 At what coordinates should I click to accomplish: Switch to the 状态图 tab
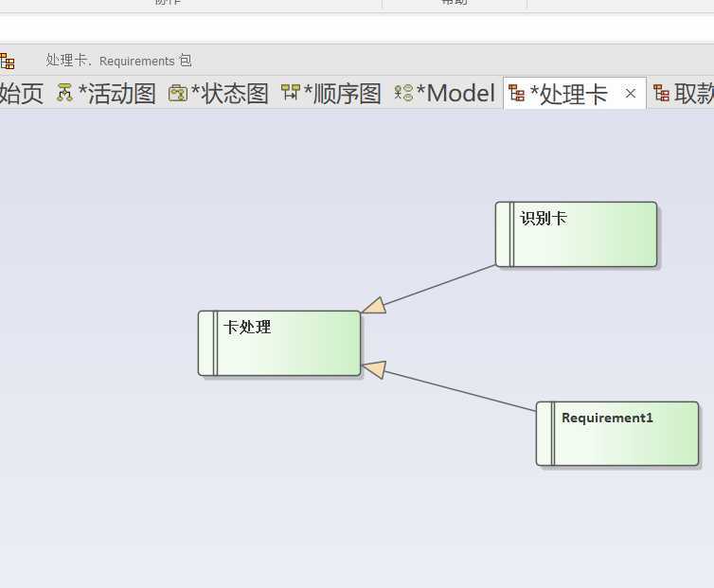coord(219,94)
